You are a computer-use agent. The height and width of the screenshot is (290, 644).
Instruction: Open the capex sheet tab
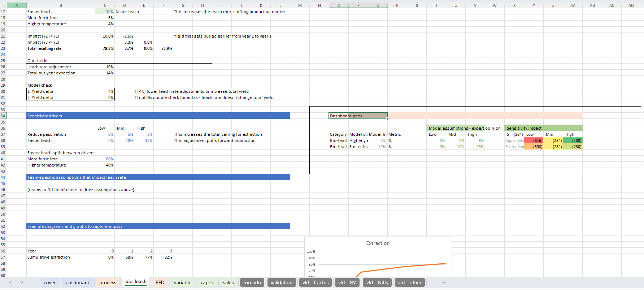point(207,282)
